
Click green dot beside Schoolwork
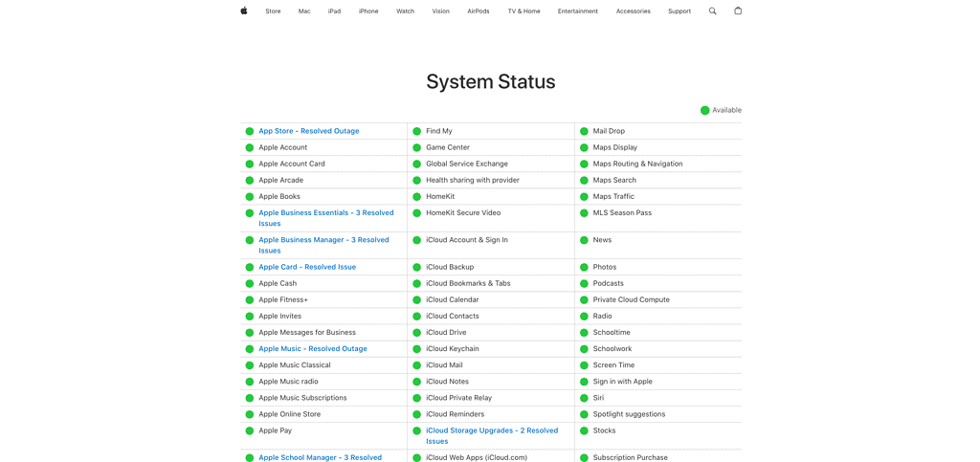[584, 348]
